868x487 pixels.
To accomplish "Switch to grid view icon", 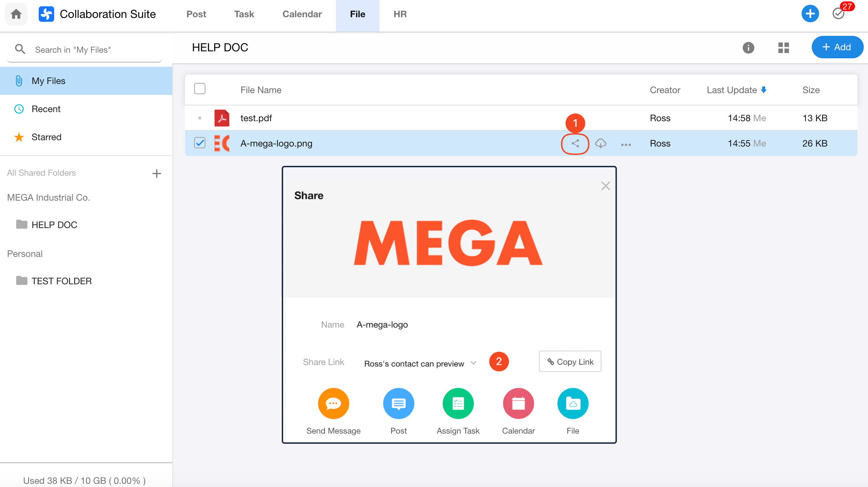I will pos(783,47).
